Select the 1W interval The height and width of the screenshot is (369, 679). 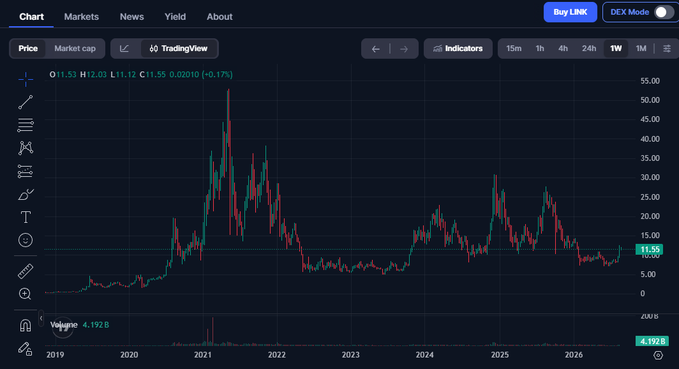point(616,49)
